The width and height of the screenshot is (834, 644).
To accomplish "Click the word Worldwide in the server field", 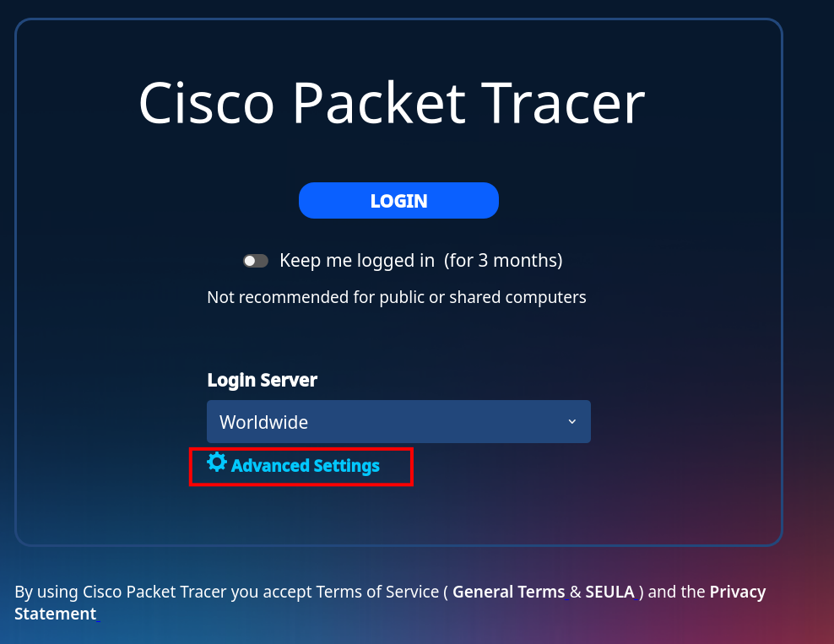I will [264, 422].
